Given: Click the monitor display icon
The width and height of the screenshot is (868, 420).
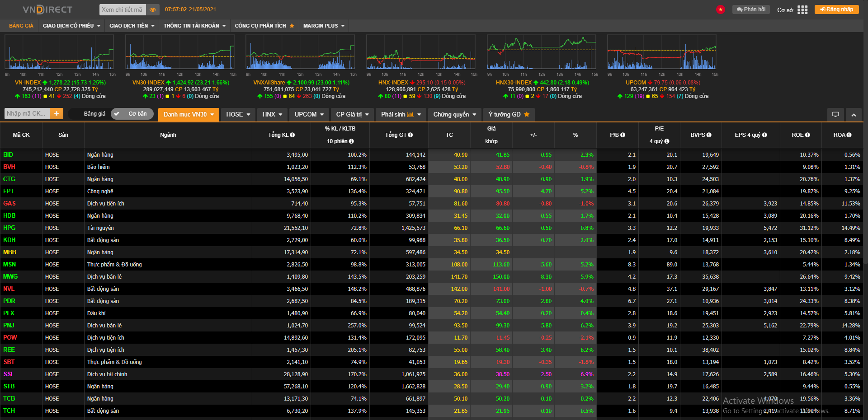Looking at the screenshot, I should click(835, 115).
